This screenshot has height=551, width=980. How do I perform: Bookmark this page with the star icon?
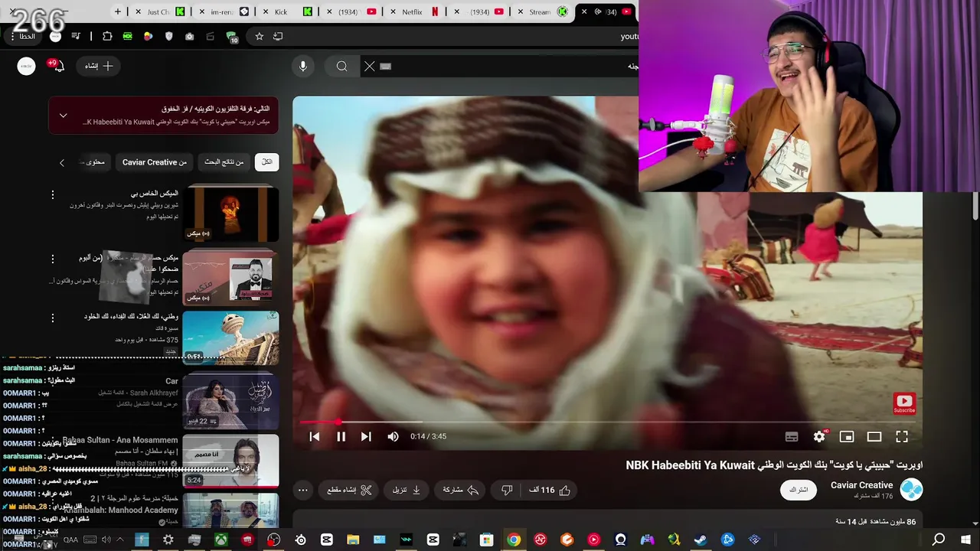pyautogui.click(x=260, y=36)
